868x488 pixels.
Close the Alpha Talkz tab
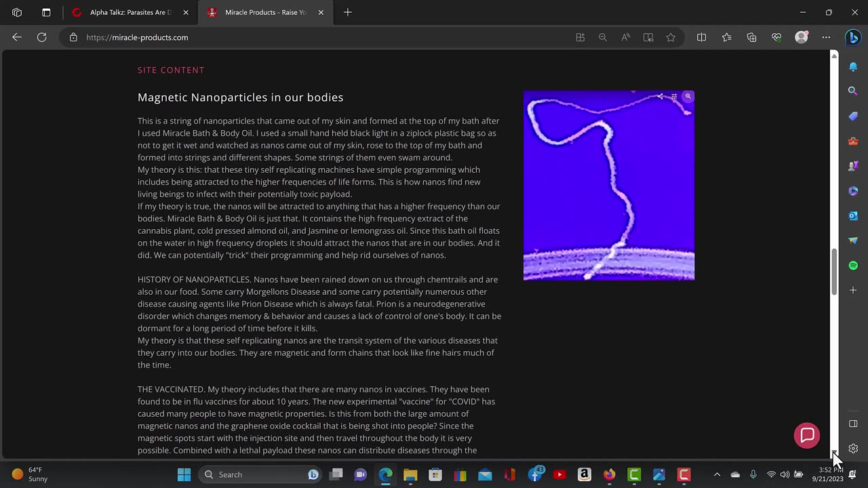(186, 12)
